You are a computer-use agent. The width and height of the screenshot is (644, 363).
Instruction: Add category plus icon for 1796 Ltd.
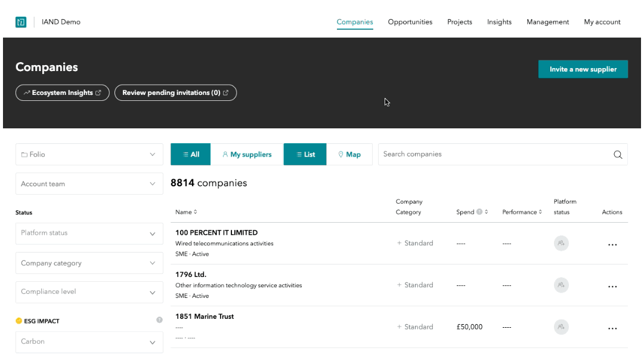tap(399, 285)
